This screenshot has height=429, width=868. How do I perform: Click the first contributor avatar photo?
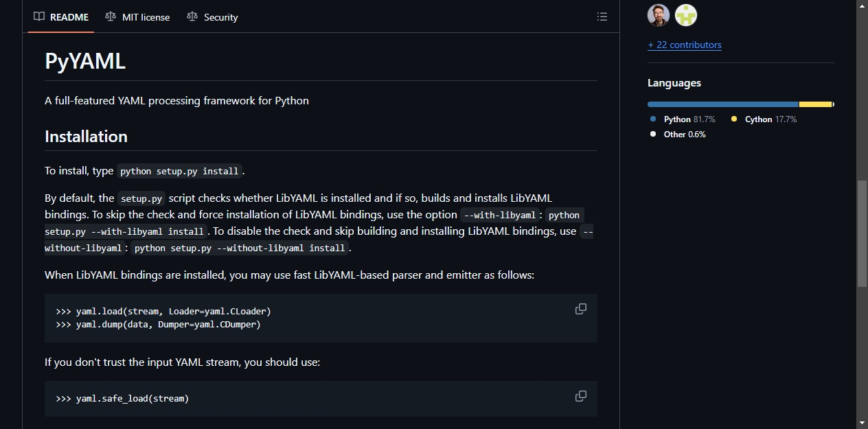[x=659, y=15]
